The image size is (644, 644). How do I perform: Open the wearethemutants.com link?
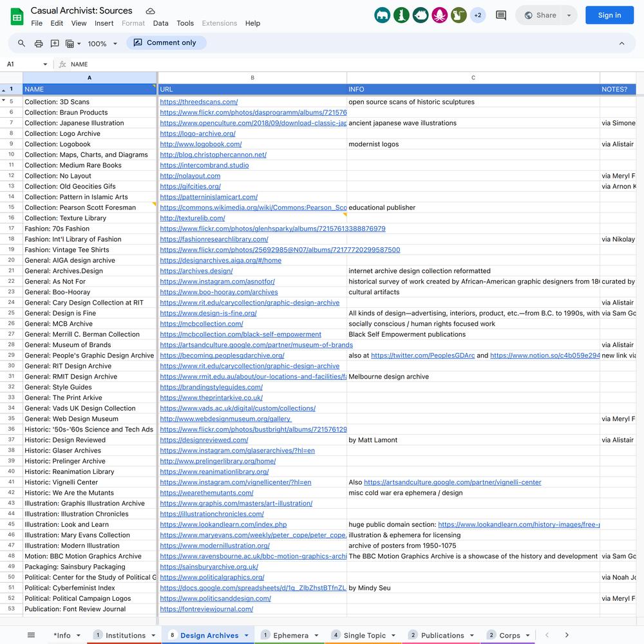(207, 493)
